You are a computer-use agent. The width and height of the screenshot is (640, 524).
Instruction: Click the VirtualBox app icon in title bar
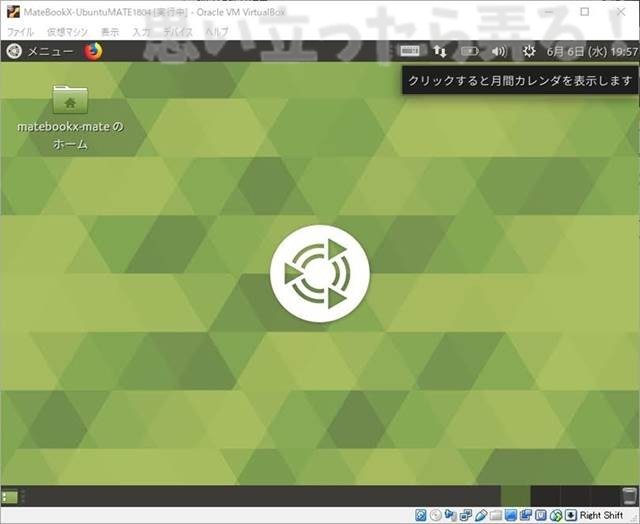coord(13,12)
